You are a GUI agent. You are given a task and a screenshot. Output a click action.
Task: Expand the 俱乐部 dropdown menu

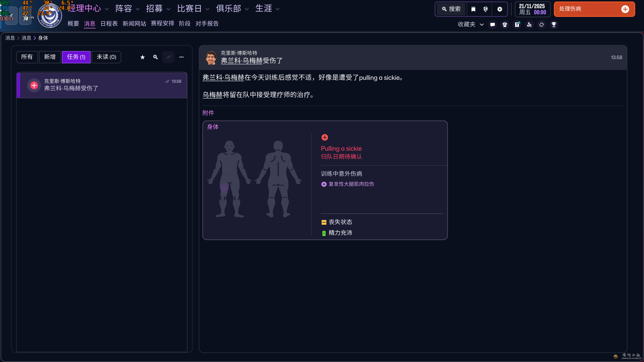[x=232, y=9]
